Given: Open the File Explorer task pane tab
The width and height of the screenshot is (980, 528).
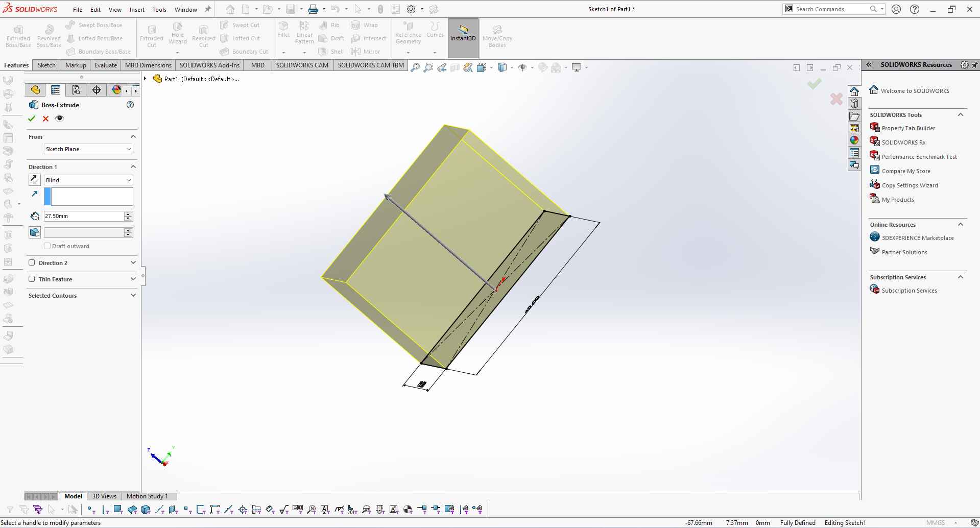Looking at the screenshot, I should [854, 116].
